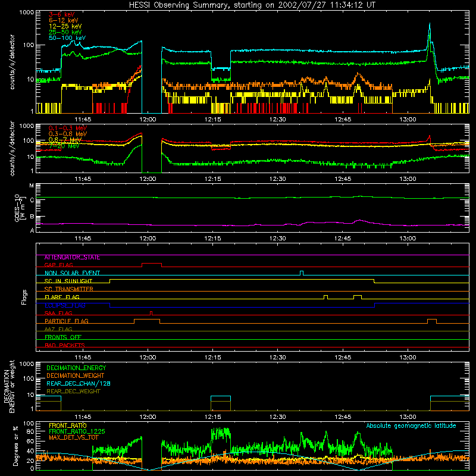Click the NON_SOLAR_EVENT flag label

click(x=72, y=273)
